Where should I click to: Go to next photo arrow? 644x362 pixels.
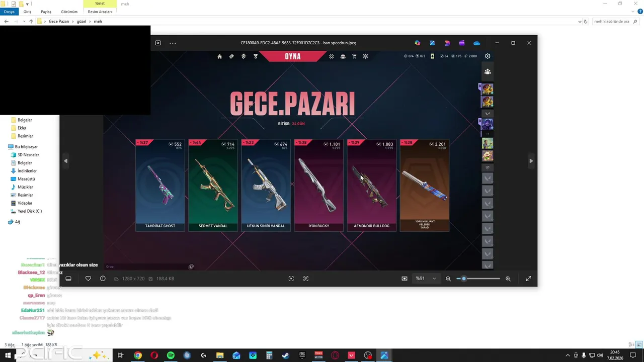[531, 161]
